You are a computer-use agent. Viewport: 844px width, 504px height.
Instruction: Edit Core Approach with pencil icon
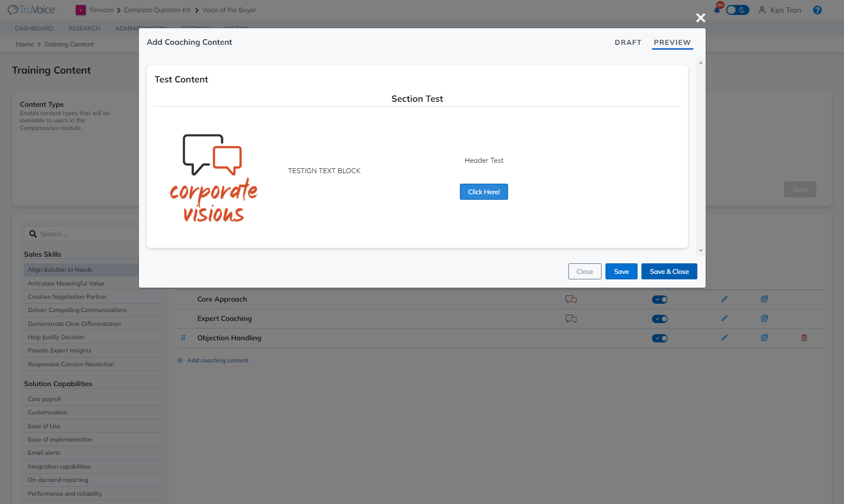[724, 299]
